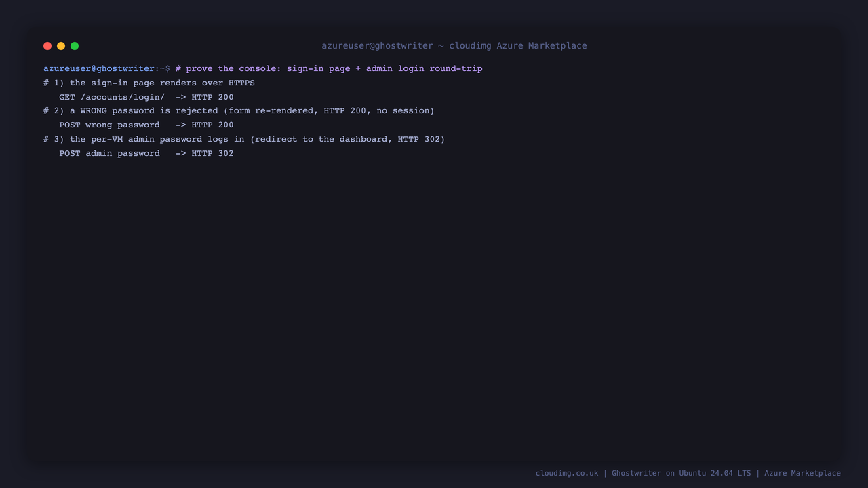Click the prompt 'azureuser@ghostwriter:~$'

106,68
